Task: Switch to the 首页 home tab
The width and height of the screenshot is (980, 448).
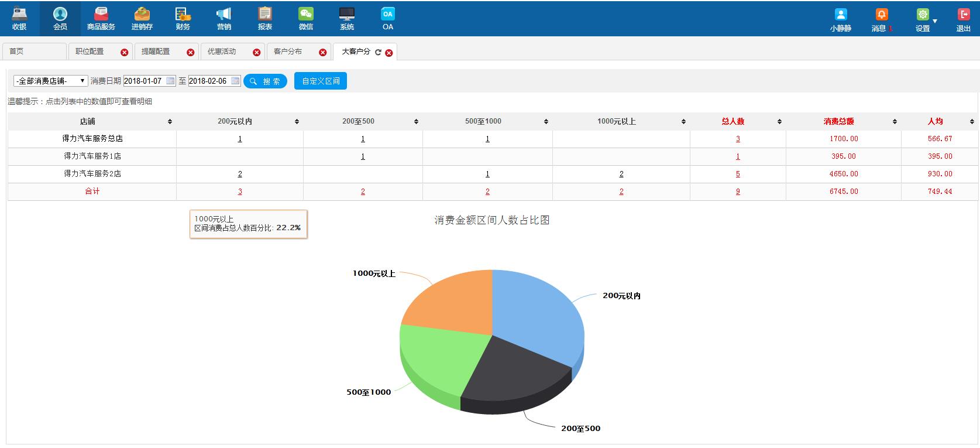Action: [34, 52]
